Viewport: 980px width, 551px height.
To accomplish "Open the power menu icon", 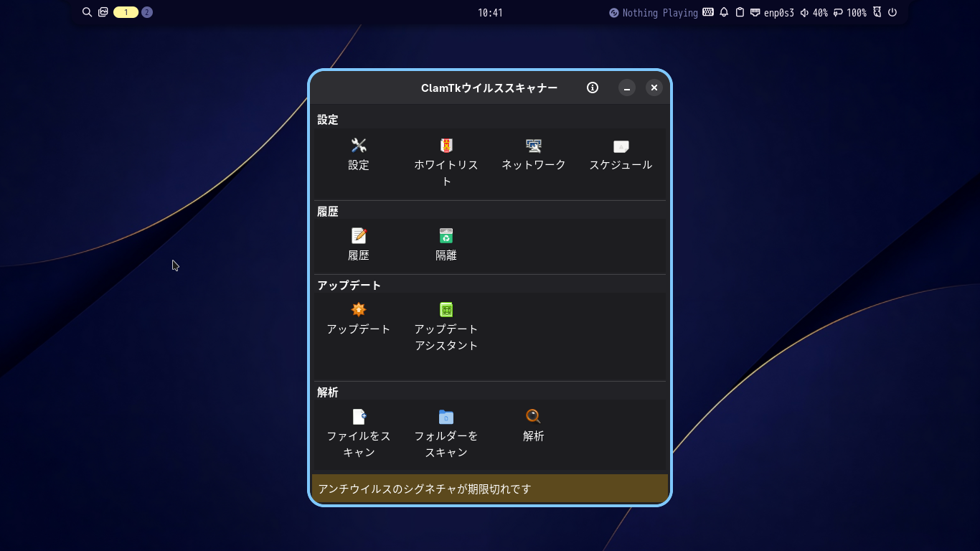I will pos(892,12).
